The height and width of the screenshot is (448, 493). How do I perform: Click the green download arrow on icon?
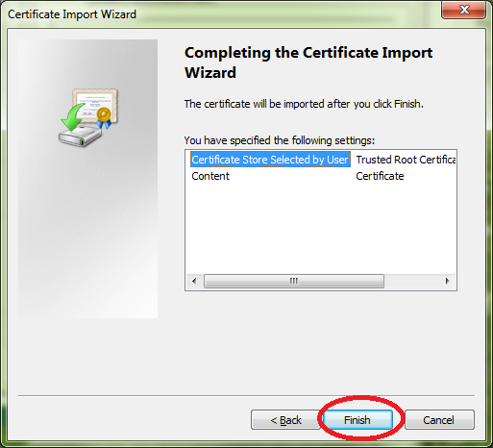pyautogui.click(x=73, y=116)
